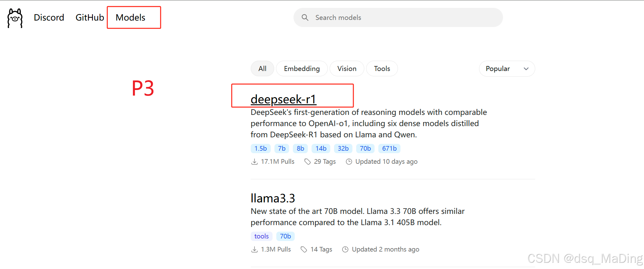
Task: Focus the Search models field
Action: (398, 17)
